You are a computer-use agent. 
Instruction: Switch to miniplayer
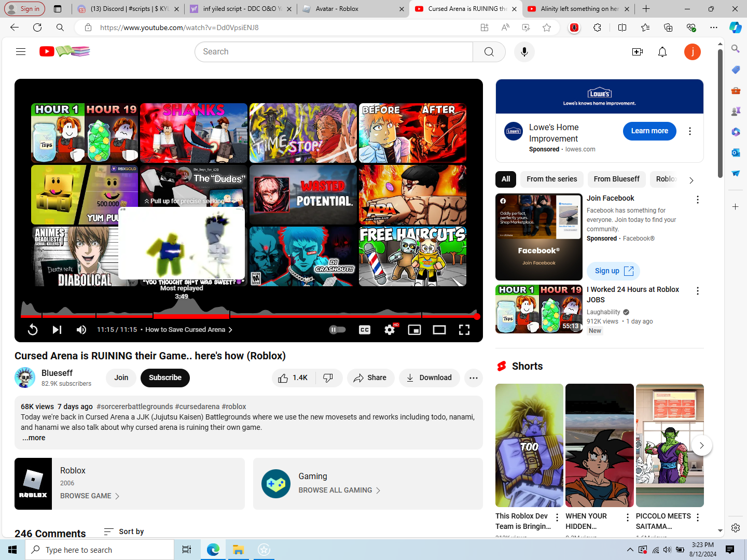(x=414, y=330)
